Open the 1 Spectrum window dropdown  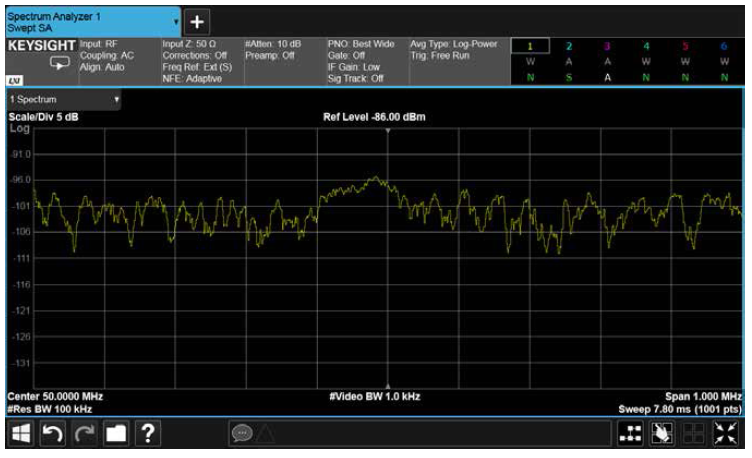[x=64, y=99]
